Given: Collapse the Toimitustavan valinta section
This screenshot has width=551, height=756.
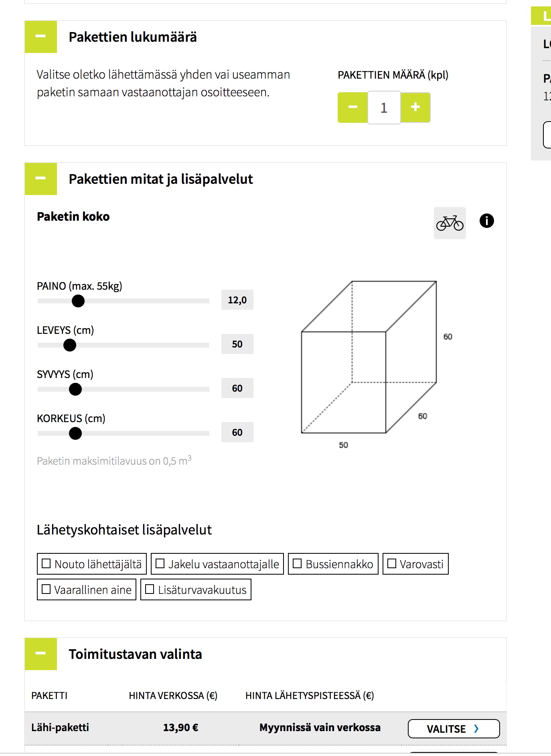Looking at the screenshot, I should coord(41,654).
